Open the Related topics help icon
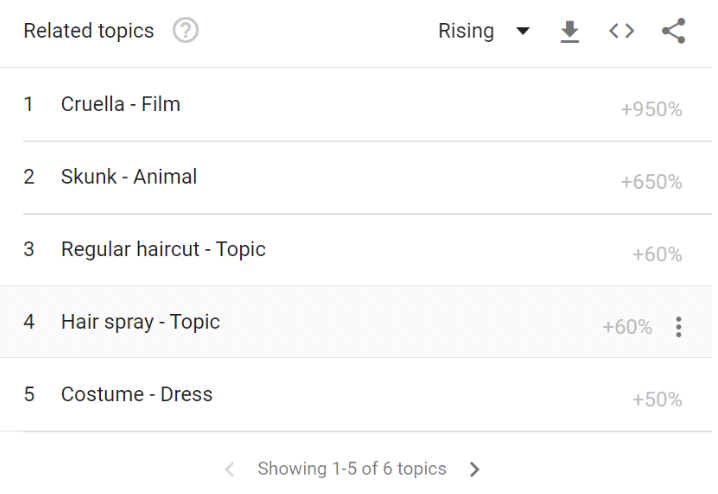The width and height of the screenshot is (718, 494). tap(185, 31)
